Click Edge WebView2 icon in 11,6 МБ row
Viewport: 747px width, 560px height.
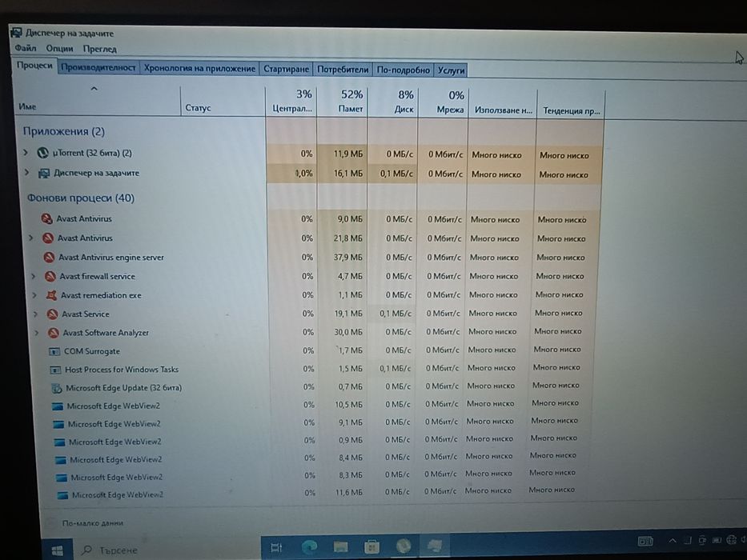coord(62,495)
